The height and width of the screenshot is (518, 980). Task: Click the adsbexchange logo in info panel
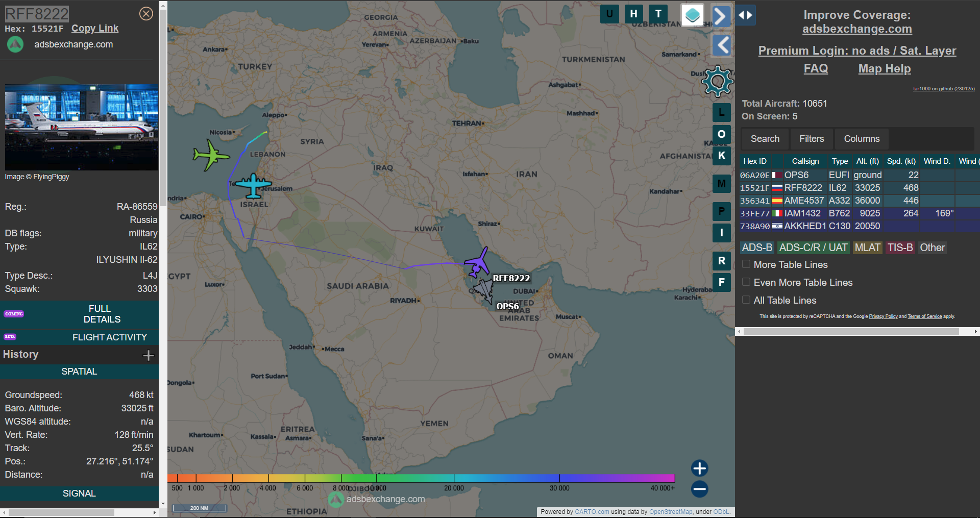tap(15, 44)
